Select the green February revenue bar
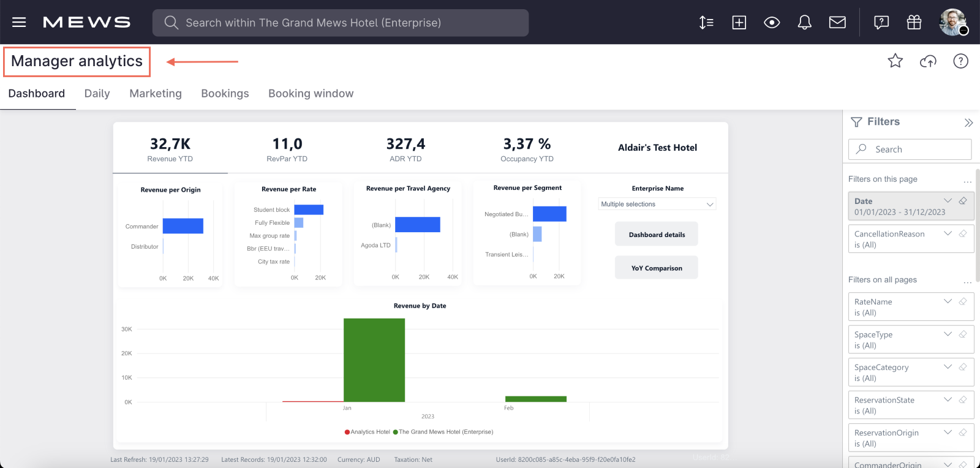Screen dimensions: 980x468 536,399
